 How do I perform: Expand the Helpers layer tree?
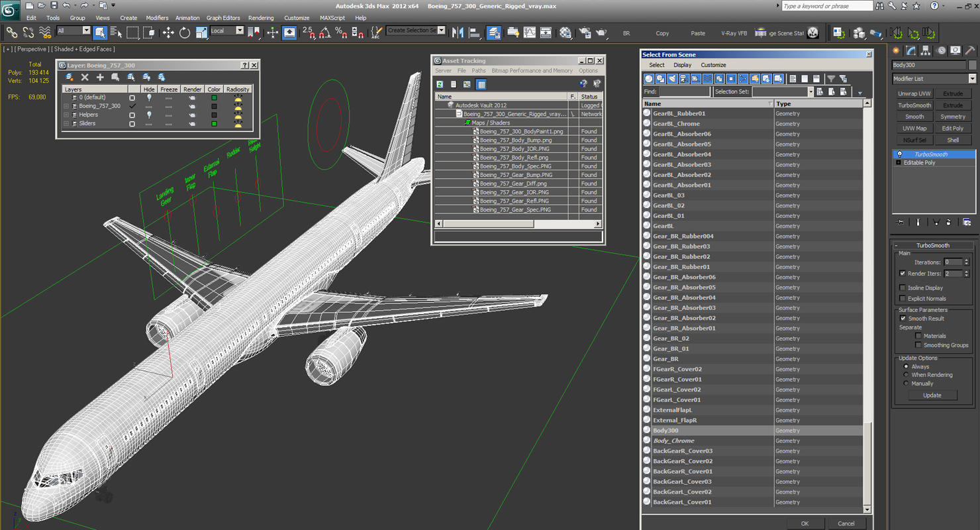[x=66, y=115]
